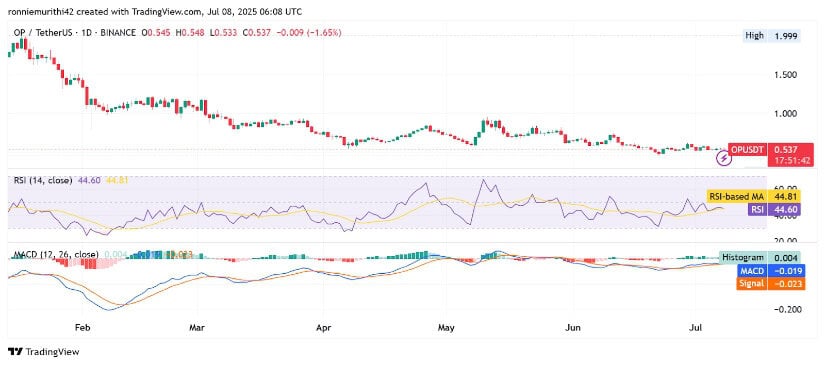
Task: Click the 1.000 price axis level
Action: click(786, 113)
